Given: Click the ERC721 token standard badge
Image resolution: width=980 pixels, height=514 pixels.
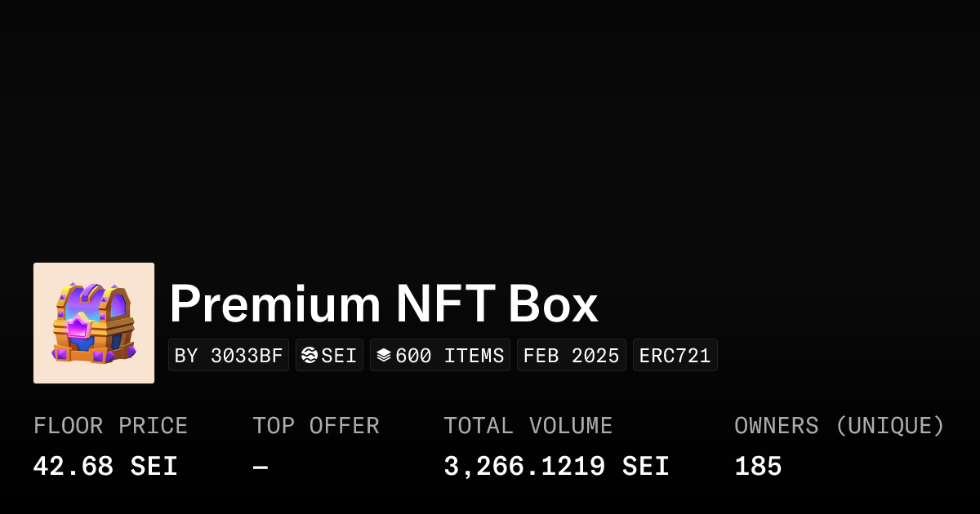Looking at the screenshot, I should coord(675,356).
